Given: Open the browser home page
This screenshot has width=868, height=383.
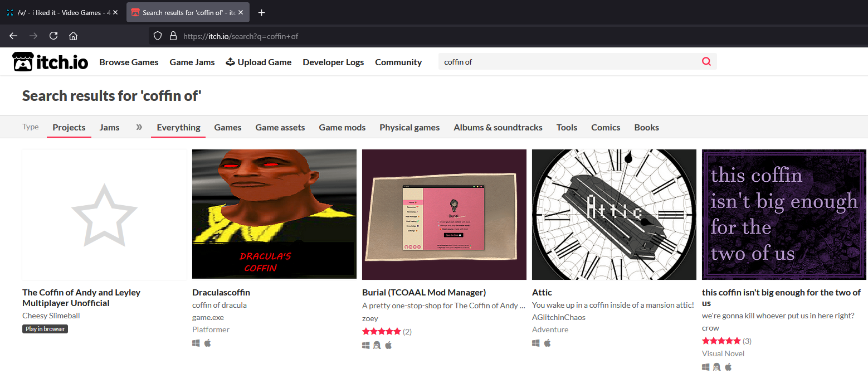Looking at the screenshot, I should pyautogui.click(x=73, y=36).
